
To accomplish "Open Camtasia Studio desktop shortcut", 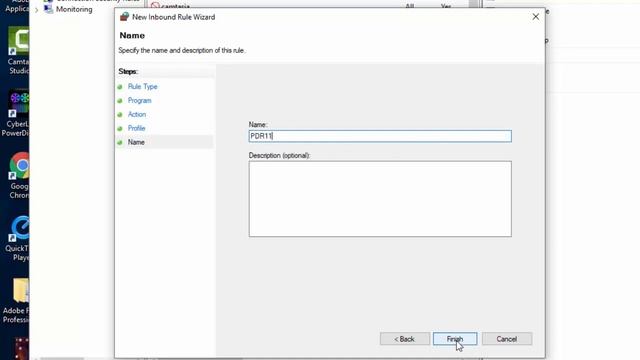I will pos(18,50).
